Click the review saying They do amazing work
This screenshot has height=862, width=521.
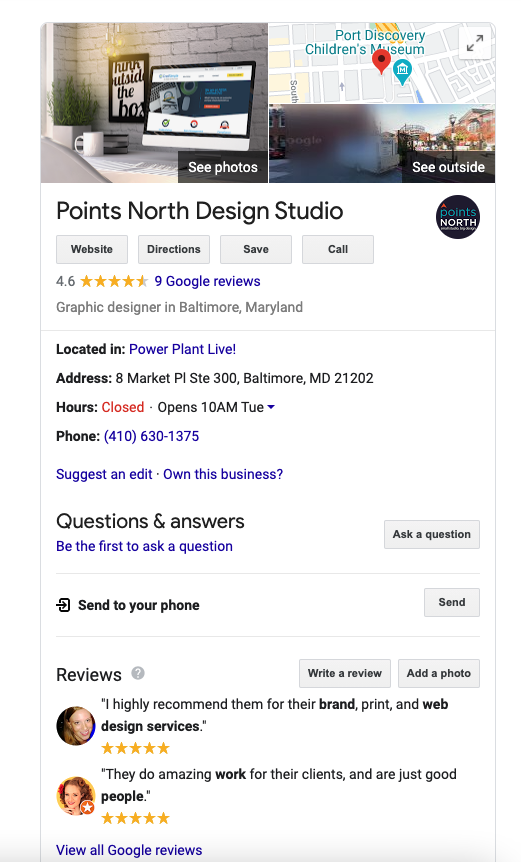[x=279, y=785]
